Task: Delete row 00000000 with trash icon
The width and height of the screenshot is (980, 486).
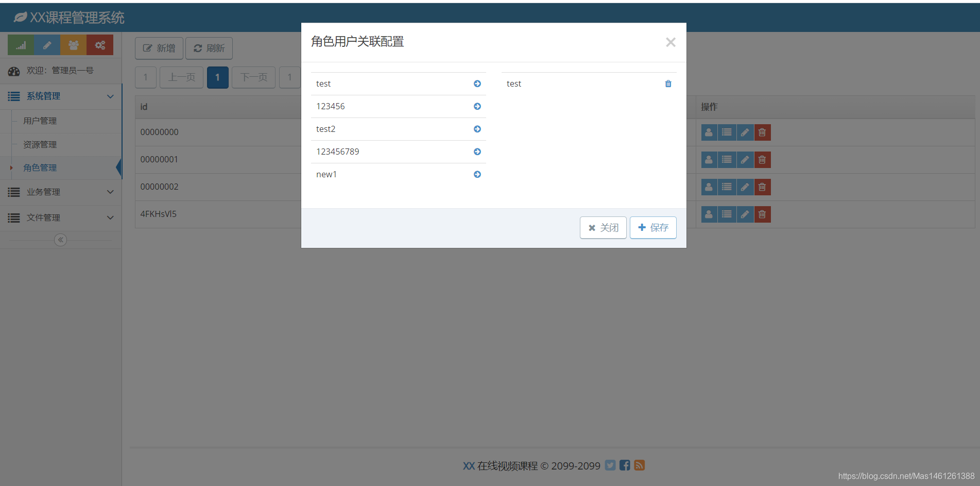Action: click(x=762, y=132)
